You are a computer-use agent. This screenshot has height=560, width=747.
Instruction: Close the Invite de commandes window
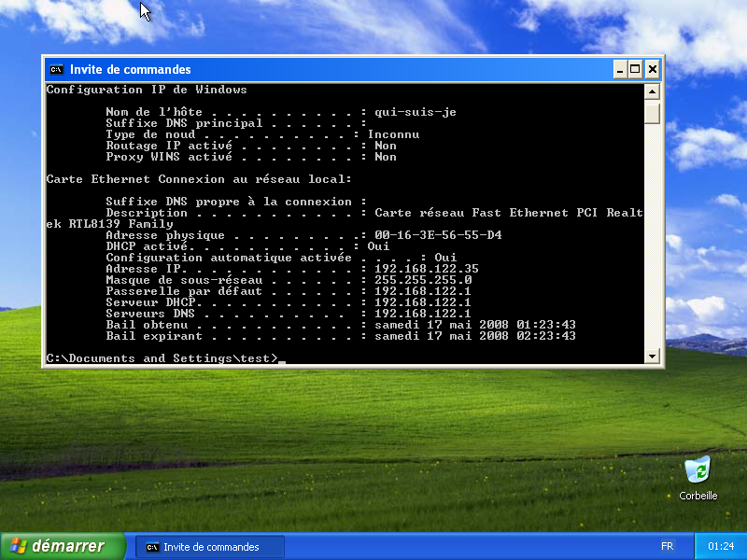point(651,68)
